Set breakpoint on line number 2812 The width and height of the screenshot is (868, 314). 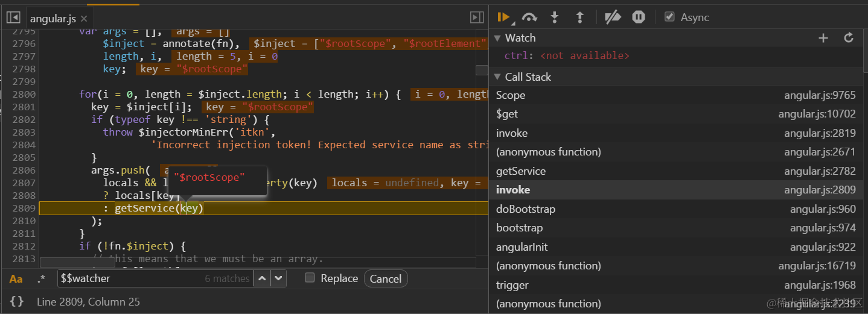[23, 246]
